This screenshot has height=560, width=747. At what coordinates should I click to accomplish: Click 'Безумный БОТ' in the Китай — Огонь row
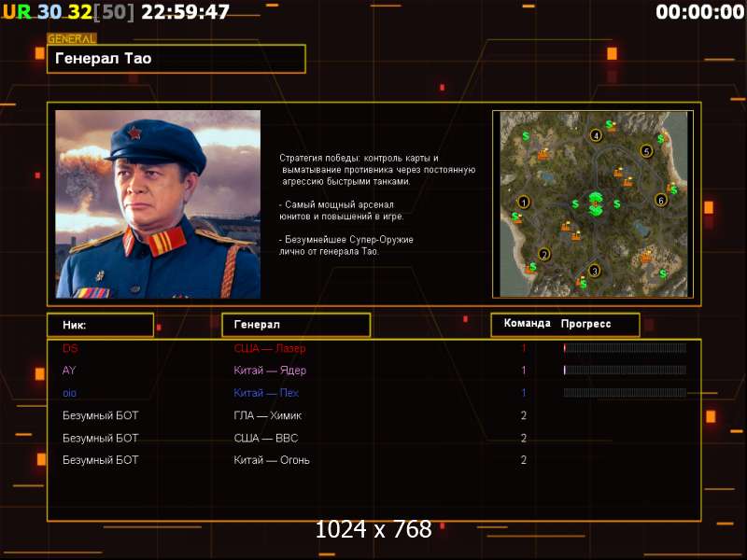[x=101, y=460]
